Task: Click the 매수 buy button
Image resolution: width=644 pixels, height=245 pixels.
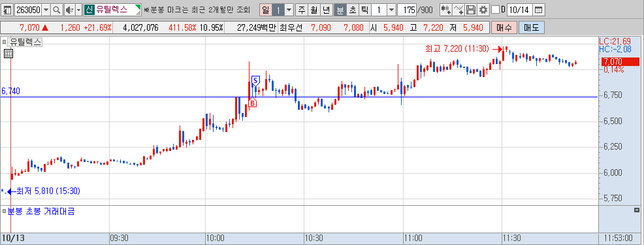Action: 504,28
